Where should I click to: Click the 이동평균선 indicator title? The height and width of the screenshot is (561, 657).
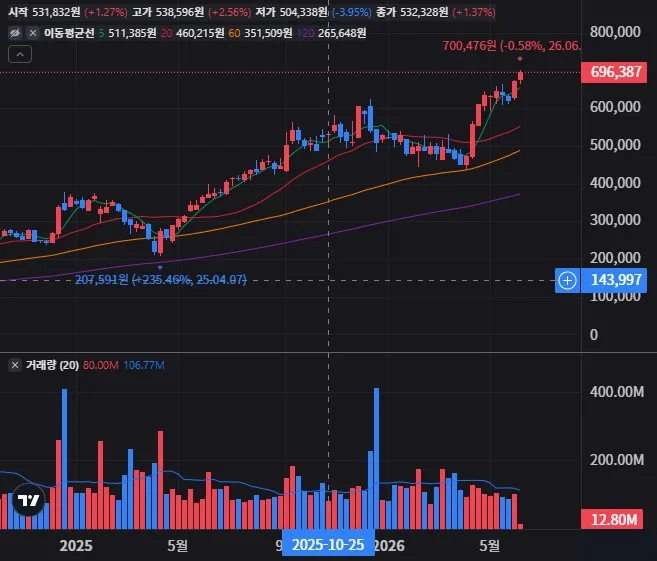tap(69, 33)
